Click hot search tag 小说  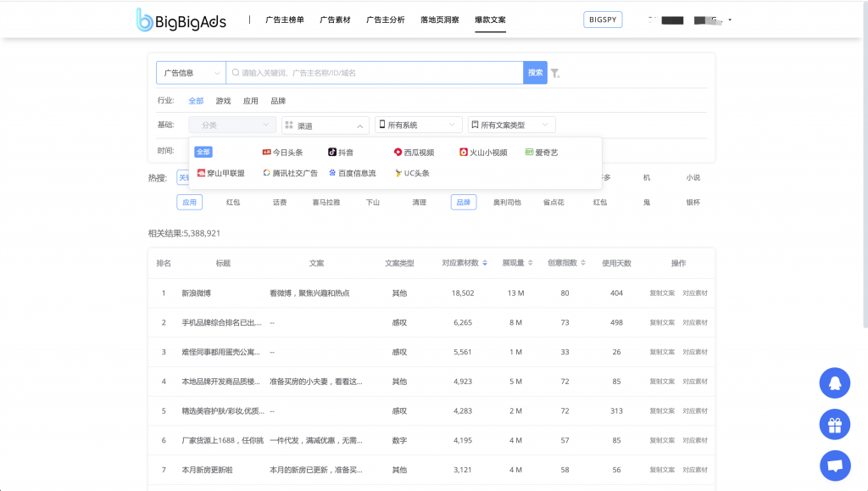click(693, 178)
